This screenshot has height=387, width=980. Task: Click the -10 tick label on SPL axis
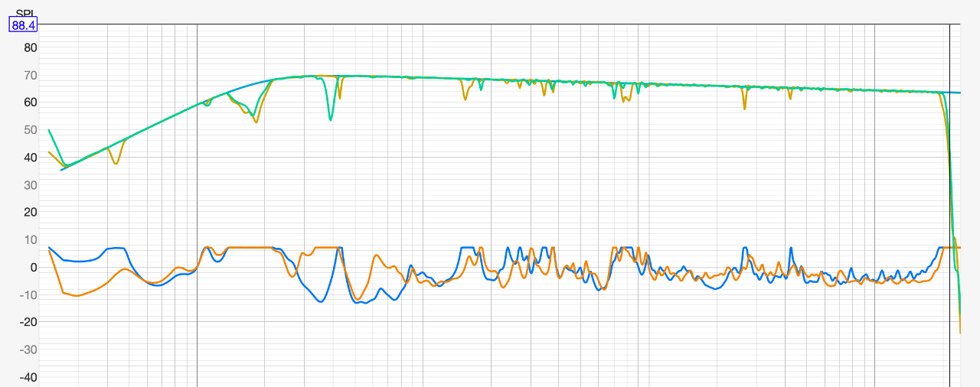point(28,295)
